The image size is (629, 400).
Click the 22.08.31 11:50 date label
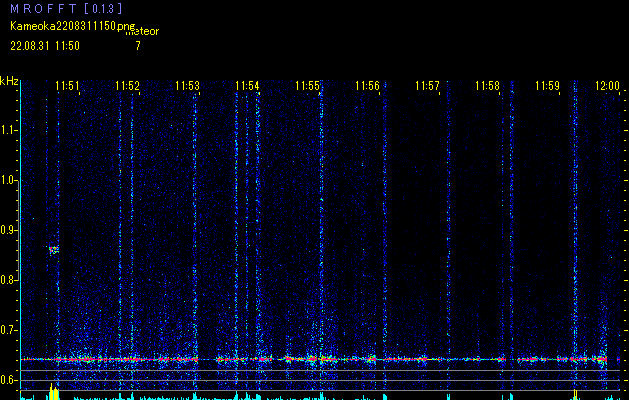(x=45, y=46)
